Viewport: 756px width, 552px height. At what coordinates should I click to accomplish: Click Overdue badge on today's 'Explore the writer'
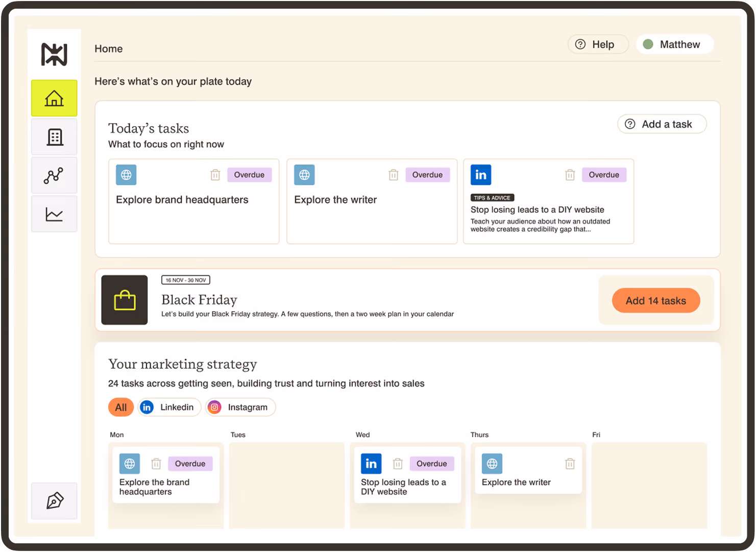[x=428, y=175]
